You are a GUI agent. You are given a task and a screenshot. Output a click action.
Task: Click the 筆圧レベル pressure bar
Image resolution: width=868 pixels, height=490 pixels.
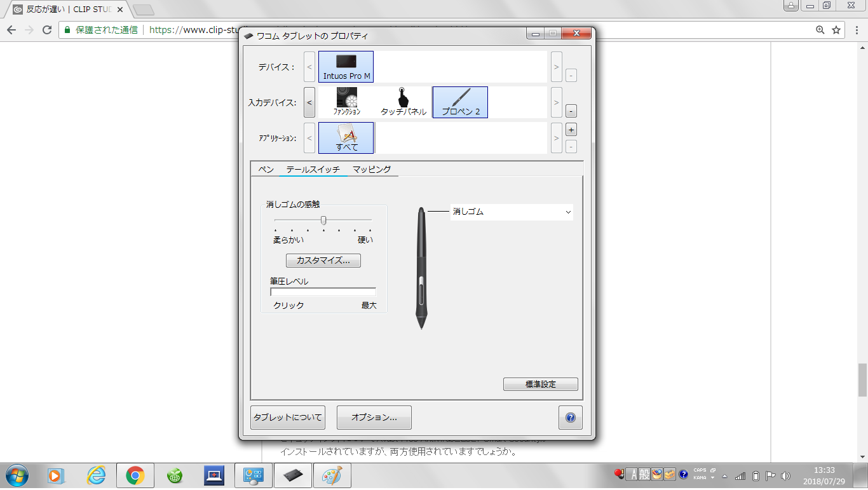click(323, 292)
